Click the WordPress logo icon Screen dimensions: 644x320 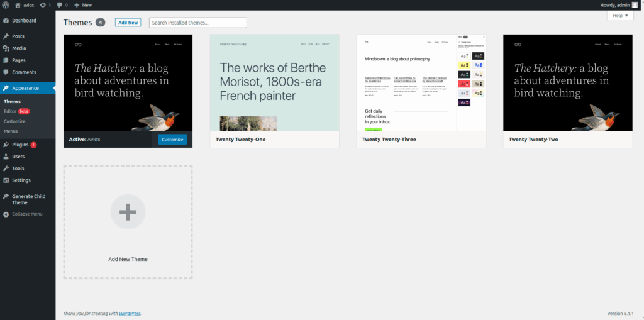(x=6, y=4)
